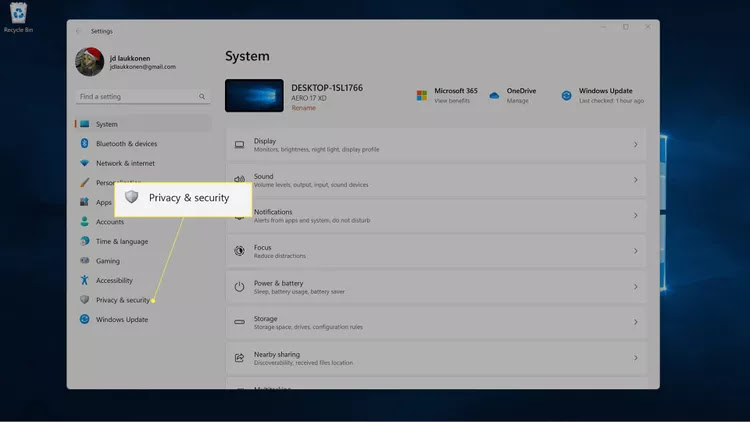Screen dimensions: 750x422
Task: Expand Nearby sharing via its chevron
Action: [x=635, y=358]
